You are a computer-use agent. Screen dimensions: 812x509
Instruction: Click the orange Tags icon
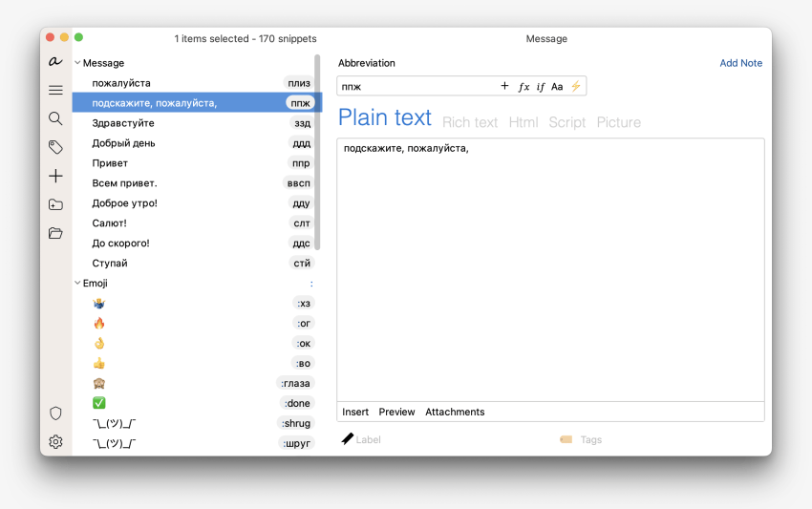coord(566,439)
